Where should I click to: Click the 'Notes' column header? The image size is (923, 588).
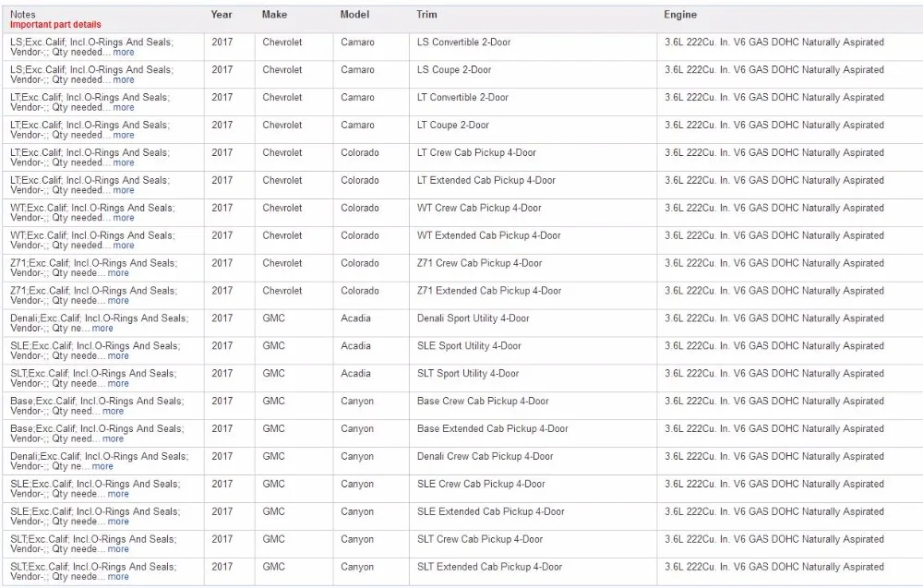point(23,15)
